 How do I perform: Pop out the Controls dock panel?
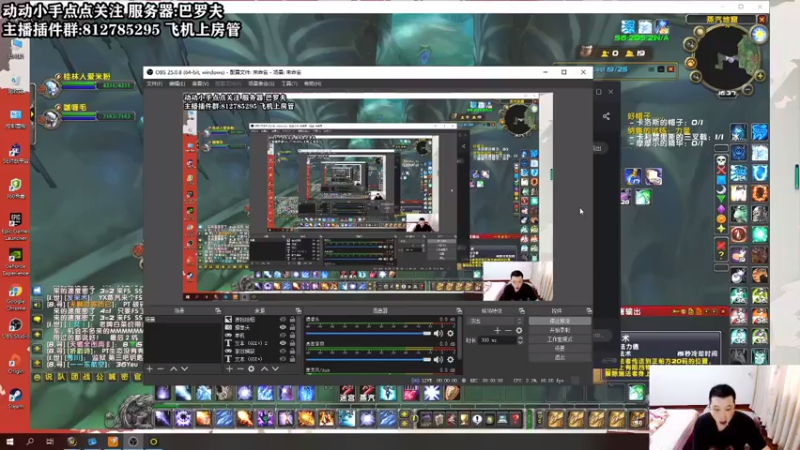tap(589, 310)
